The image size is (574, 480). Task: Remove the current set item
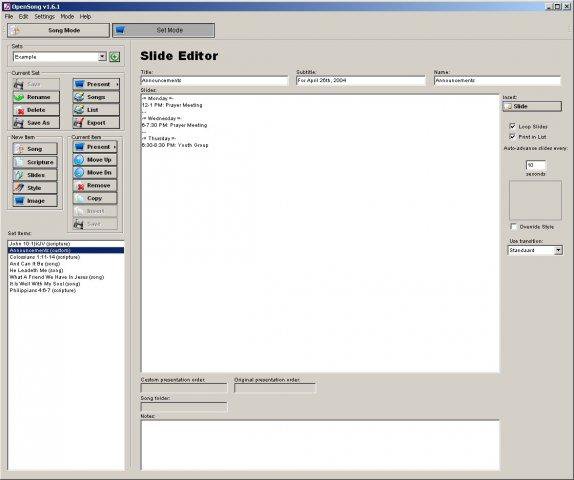tap(95, 186)
